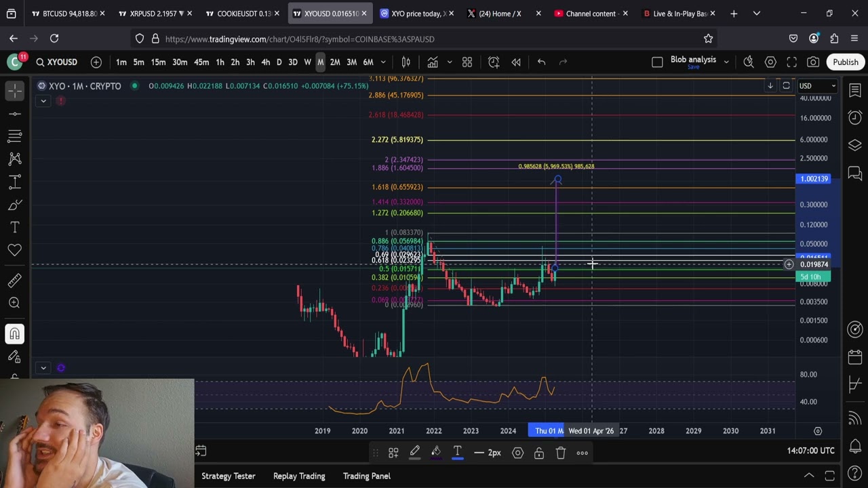868x488 pixels.
Task: Lock the selected drawing
Action: coord(539,453)
